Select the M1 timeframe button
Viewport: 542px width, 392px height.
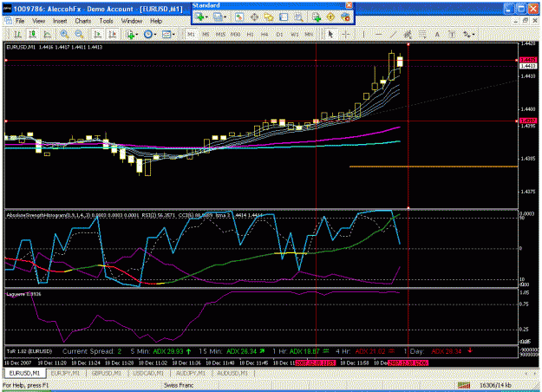coord(191,34)
